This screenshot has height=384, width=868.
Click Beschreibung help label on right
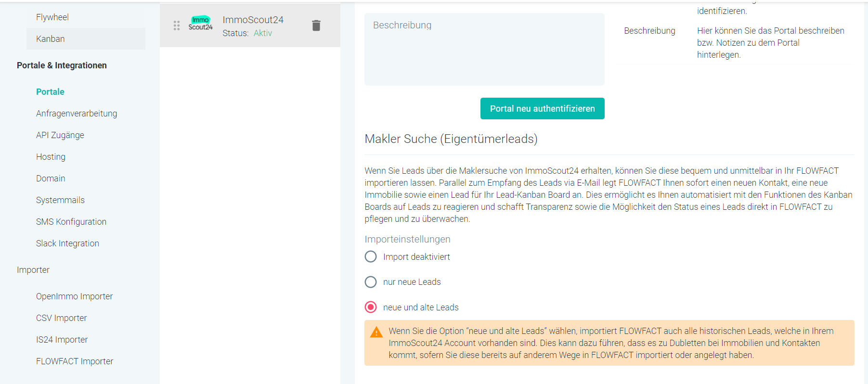(649, 31)
